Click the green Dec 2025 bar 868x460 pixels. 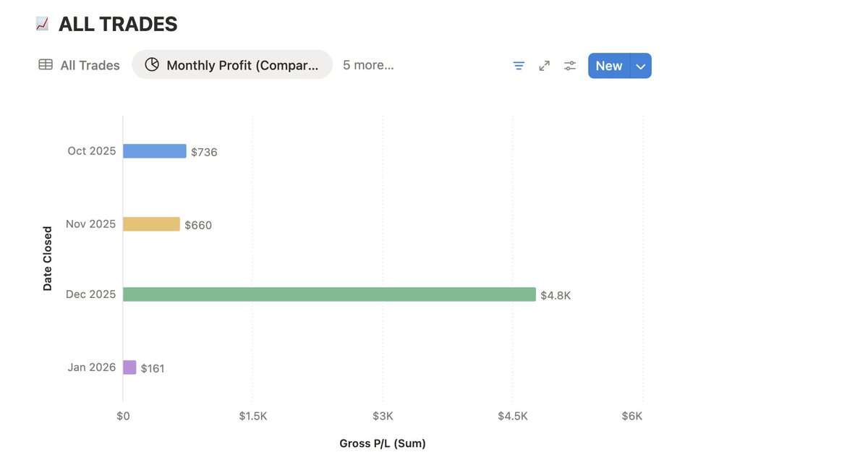click(x=329, y=294)
